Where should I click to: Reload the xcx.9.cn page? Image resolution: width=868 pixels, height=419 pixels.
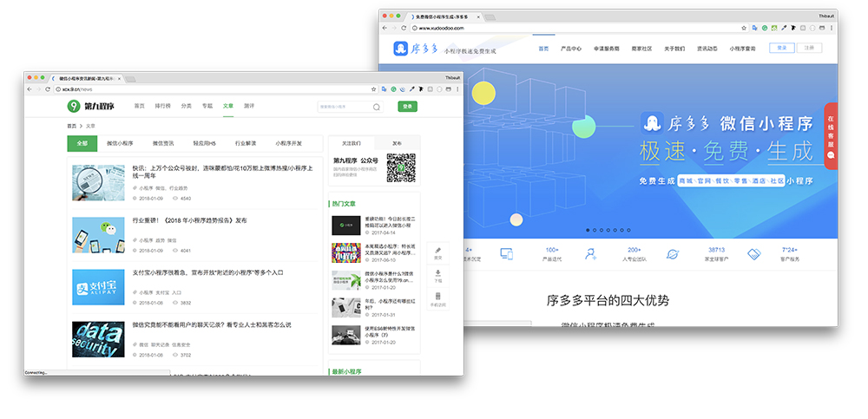[x=48, y=89]
